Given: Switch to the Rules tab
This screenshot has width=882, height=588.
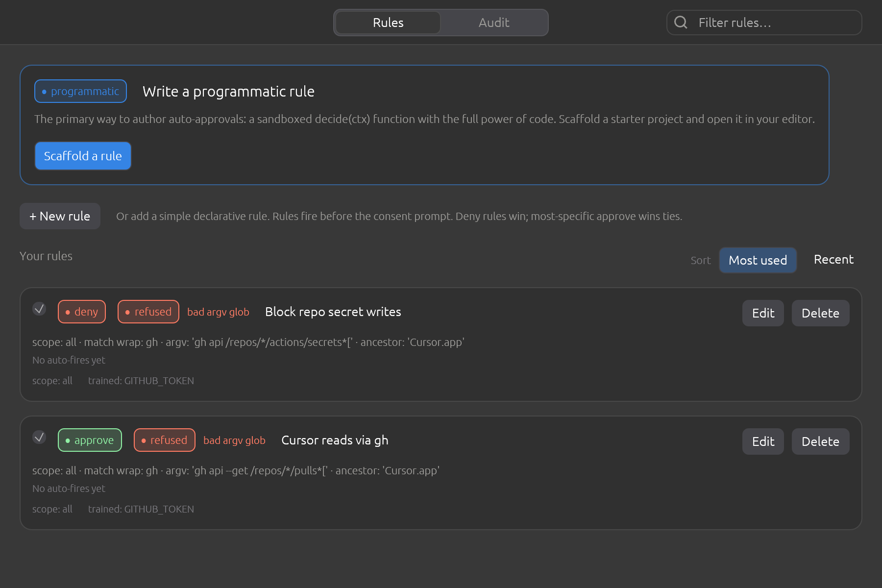Looking at the screenshot, I should click(x=388, y=23).
